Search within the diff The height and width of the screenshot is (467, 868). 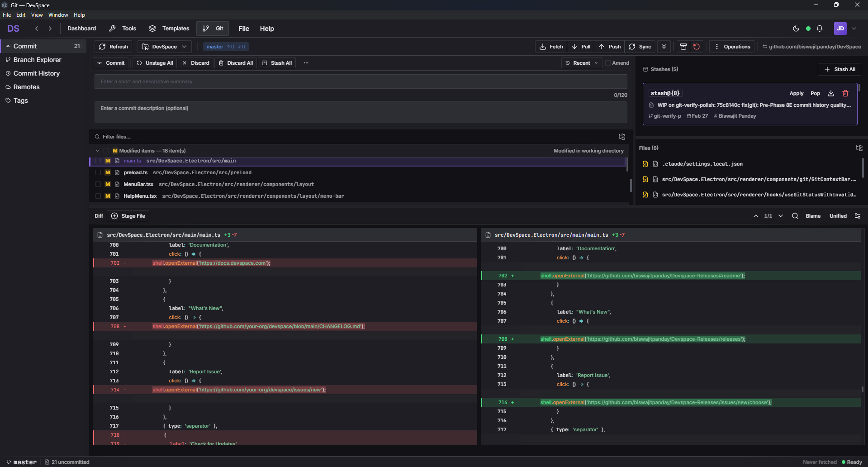pyautogui.click(x=795, y=216)
